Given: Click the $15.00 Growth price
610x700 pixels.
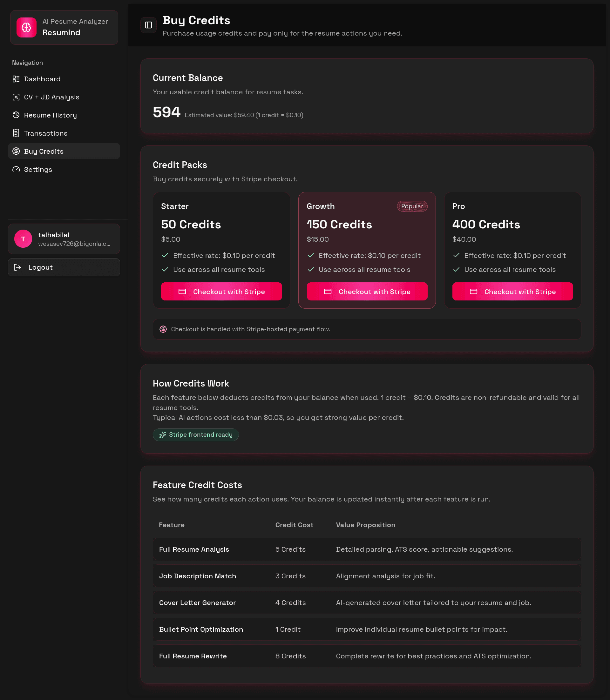Looking at the screenshot, I should (318, 239).
